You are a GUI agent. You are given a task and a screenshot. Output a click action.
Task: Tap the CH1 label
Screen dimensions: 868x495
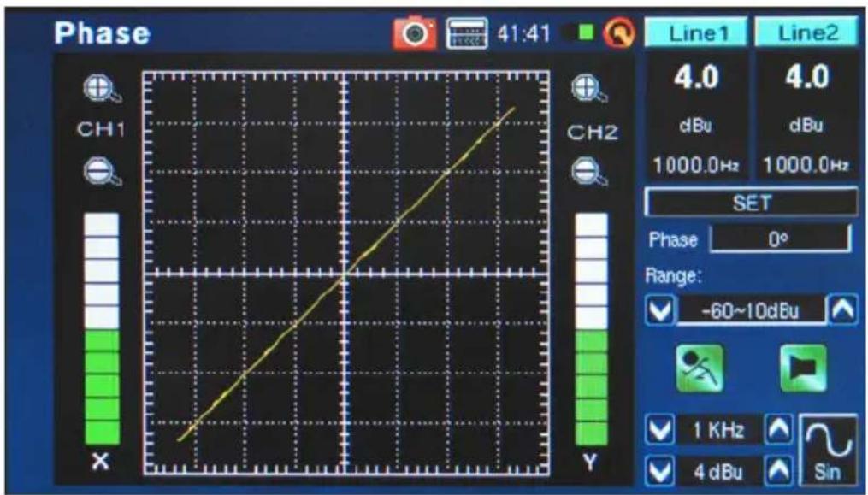101,130
